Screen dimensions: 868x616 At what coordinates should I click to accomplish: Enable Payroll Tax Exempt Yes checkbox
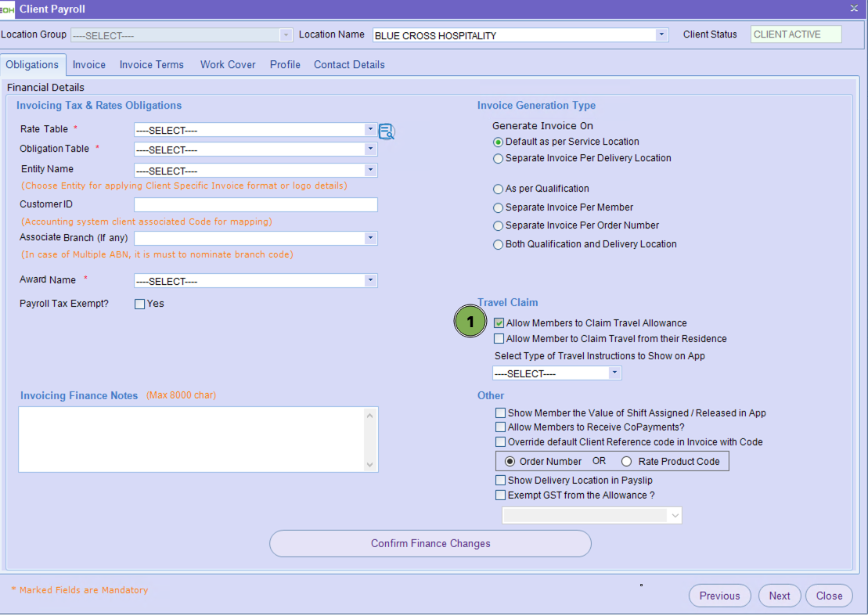tap(140, 304)
